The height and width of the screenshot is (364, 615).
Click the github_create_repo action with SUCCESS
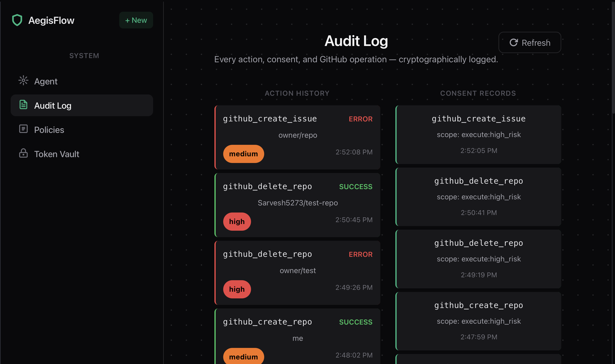pyautogui.click(x=297, y=336)
